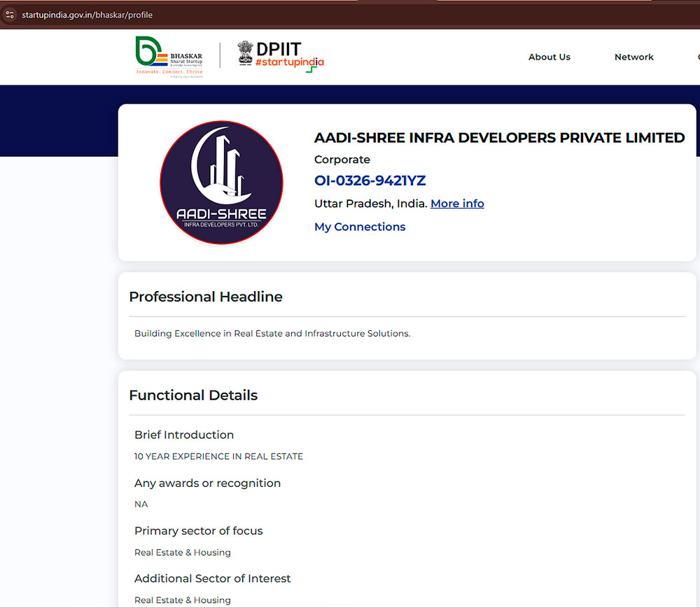The image size is (700, 608).
Task: Click the DPIIT #startupindia logo
Action: pos(288,56)
